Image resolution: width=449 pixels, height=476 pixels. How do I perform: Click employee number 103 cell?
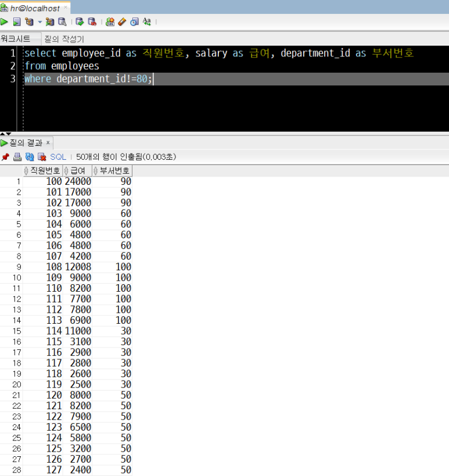43,213
